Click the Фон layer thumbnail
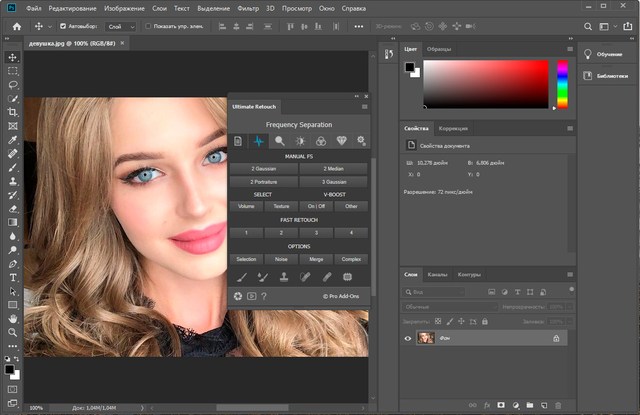 point(425,339)
